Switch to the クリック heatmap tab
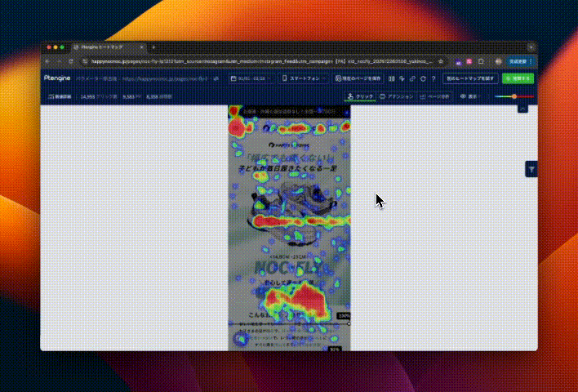Screen dimensions: 578x392 point(360,96)
